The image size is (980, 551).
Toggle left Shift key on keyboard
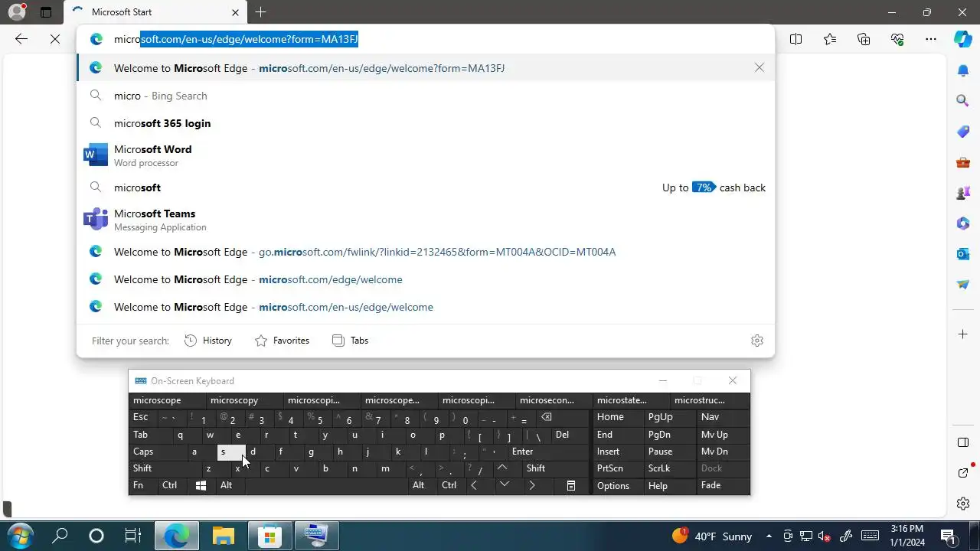[162, 468]
